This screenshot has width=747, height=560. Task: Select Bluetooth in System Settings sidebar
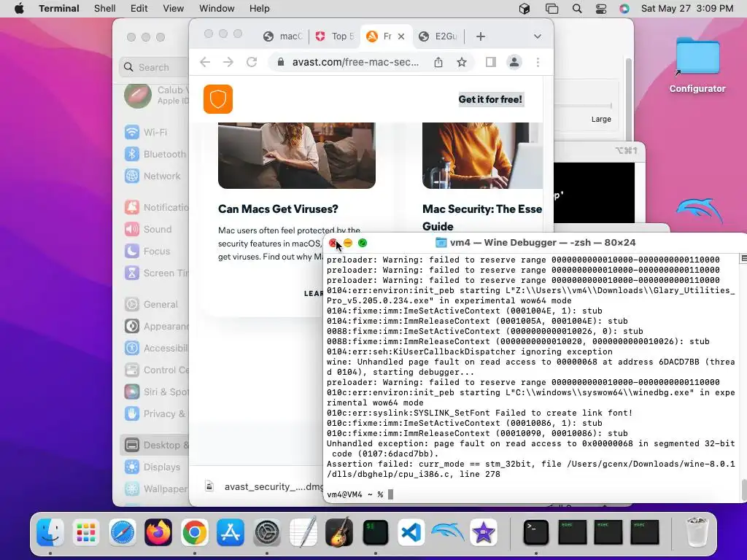[x=155, y=155]
